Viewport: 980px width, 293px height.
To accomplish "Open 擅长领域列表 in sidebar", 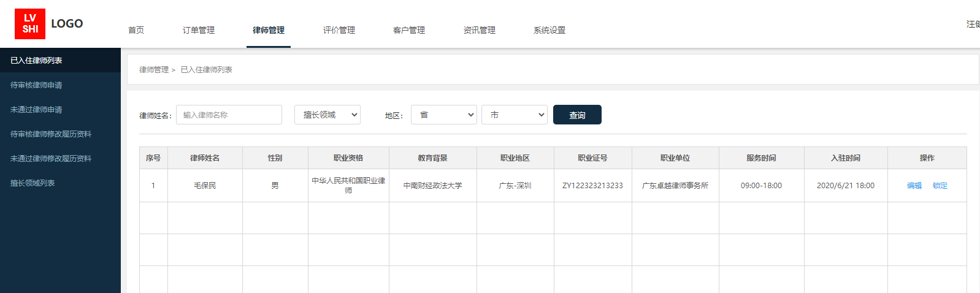I will pyautogui.click(x=33, y=183).
